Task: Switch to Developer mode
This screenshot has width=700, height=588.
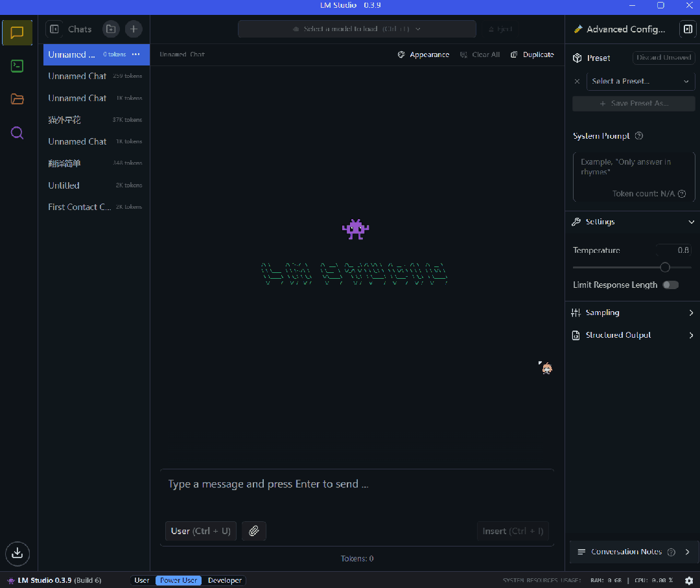Action: 225,580
